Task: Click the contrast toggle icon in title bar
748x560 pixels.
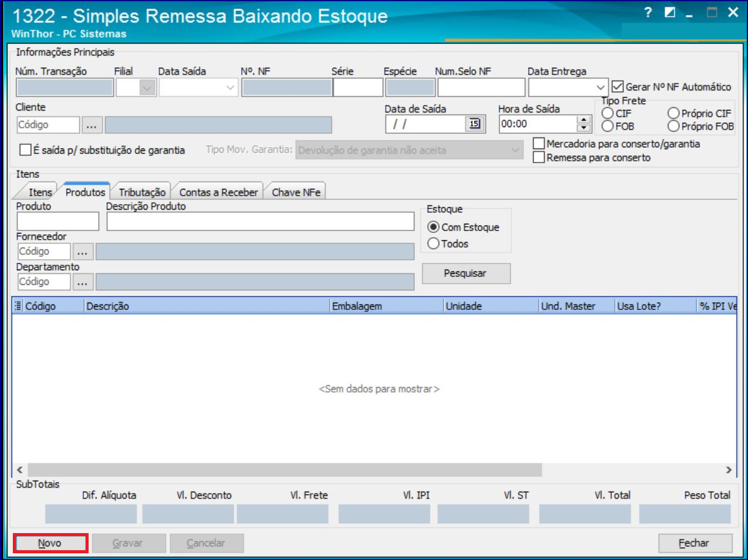Action: coord(670,13)
